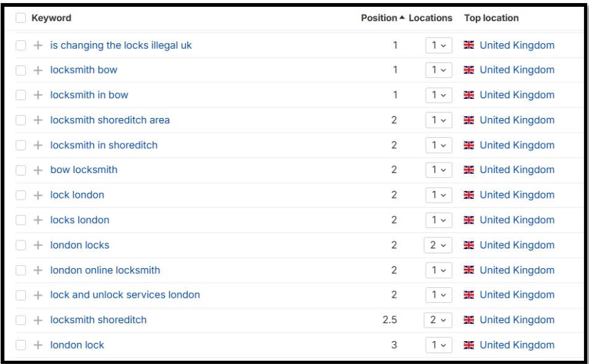Select checkbox for 'lock and unlock services london'
The image size is (589, 364).
(20, 295)
